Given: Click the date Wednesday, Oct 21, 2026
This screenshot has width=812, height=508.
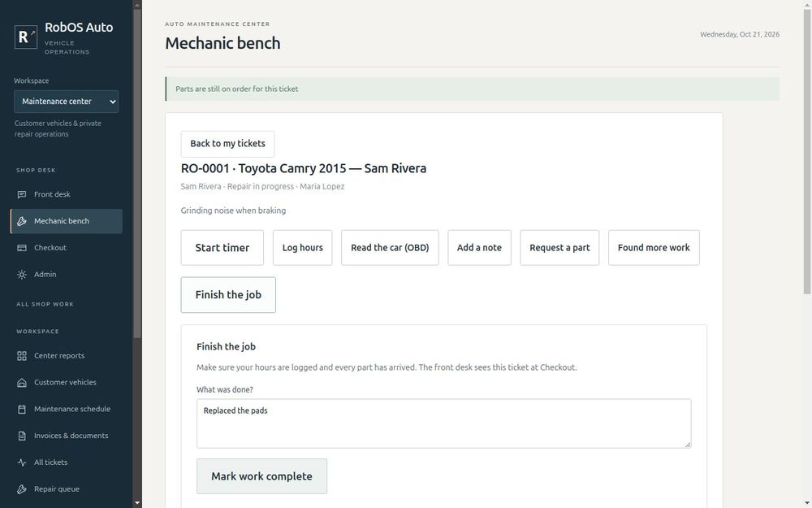Looking at the screenshot, I should [x=740, y=34].
